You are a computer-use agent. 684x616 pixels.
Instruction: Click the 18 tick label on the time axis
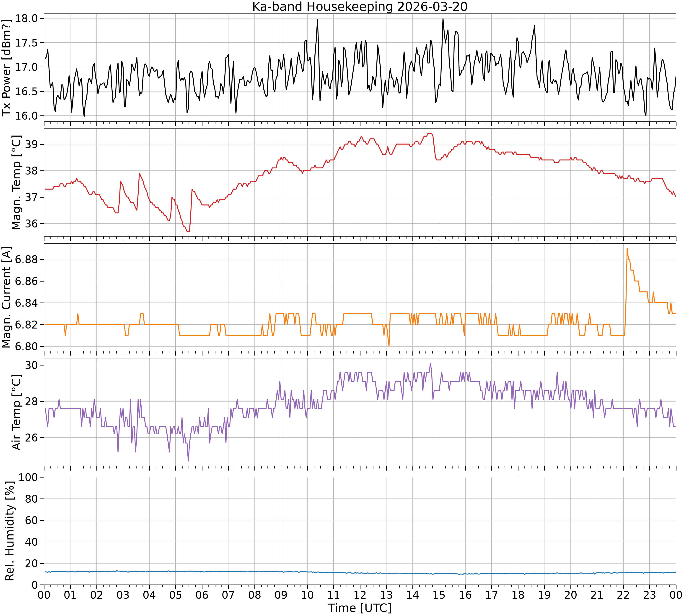(518, 595)
